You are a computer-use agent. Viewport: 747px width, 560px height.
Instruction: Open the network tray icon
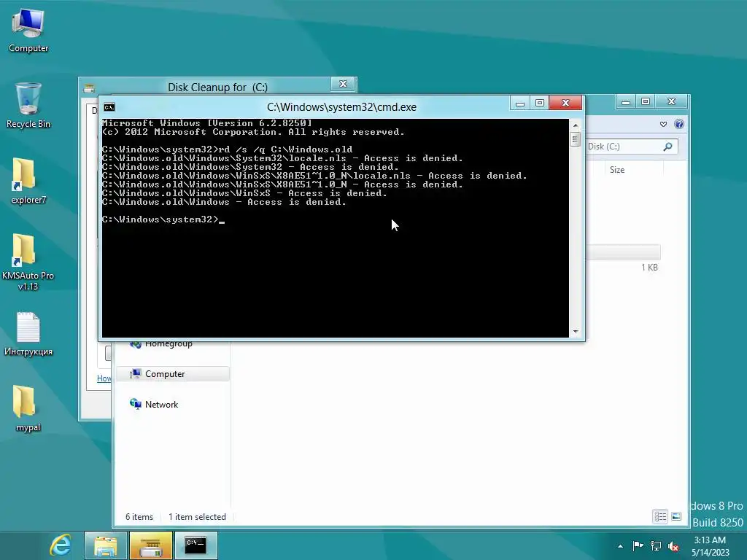pos(656,545)
